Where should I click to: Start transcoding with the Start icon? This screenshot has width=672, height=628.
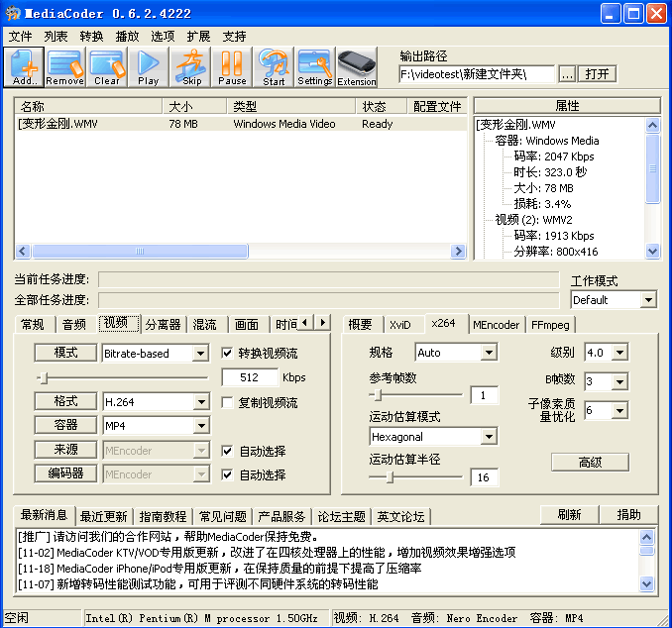(x=274, y=67)
